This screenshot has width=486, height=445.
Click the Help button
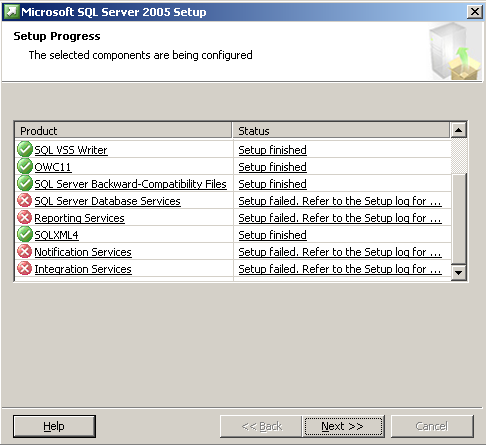[x=54, y=426]
